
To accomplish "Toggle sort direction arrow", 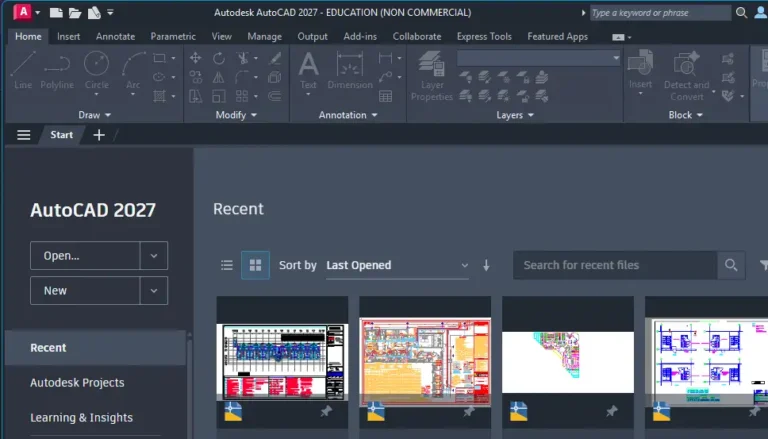I will click(x=486, y=265).
